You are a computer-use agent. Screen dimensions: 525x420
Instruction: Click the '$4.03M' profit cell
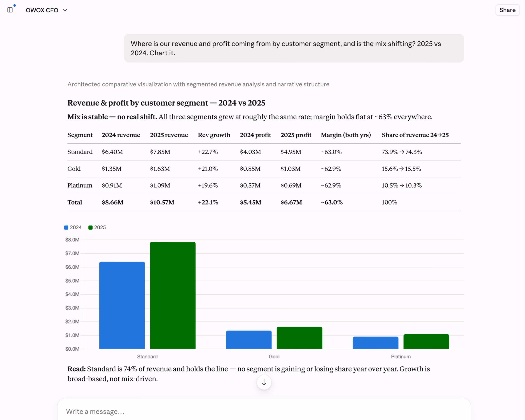pos(250,152)
